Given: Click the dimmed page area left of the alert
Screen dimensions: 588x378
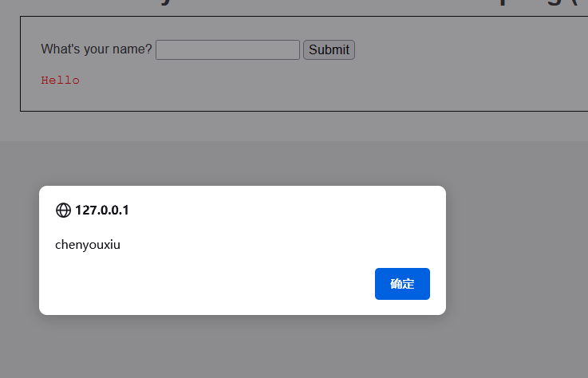Looking at the screenshot, I should click(19, 247).
